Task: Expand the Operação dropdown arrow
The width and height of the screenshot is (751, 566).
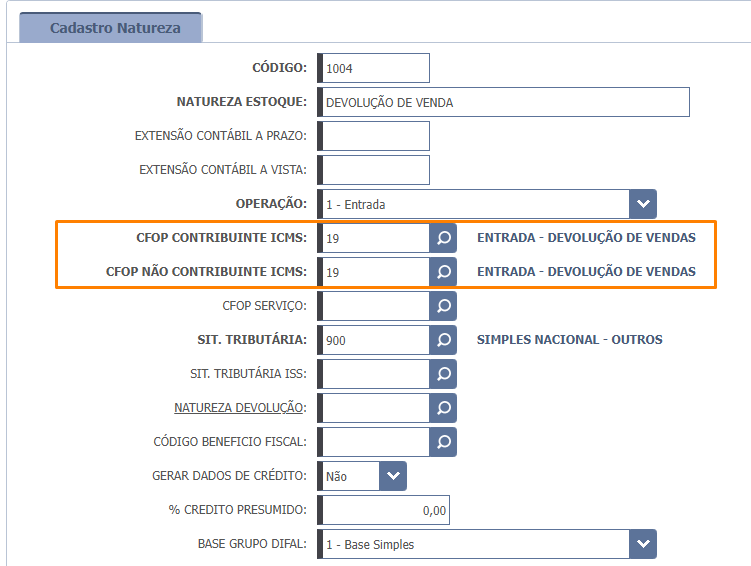Action: (x=643, y=204)
